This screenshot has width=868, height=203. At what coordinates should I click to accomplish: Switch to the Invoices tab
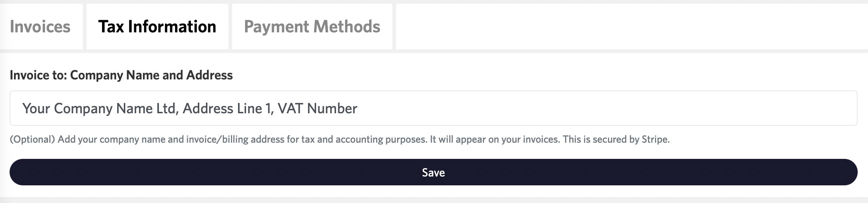[x=40, y=26]
